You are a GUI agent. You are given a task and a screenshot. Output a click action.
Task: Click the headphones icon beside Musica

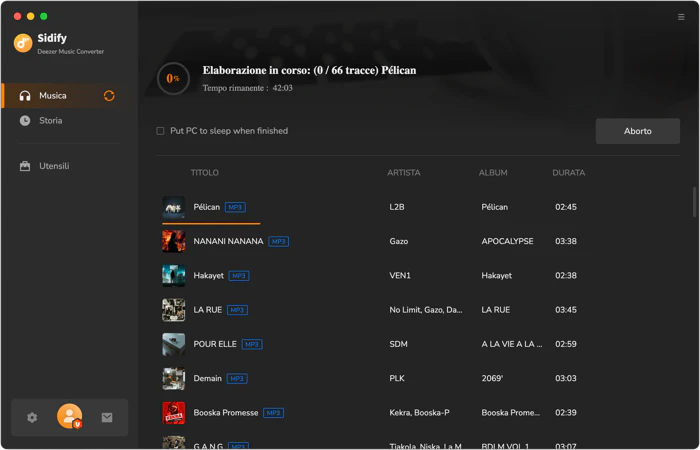point(25,96)
